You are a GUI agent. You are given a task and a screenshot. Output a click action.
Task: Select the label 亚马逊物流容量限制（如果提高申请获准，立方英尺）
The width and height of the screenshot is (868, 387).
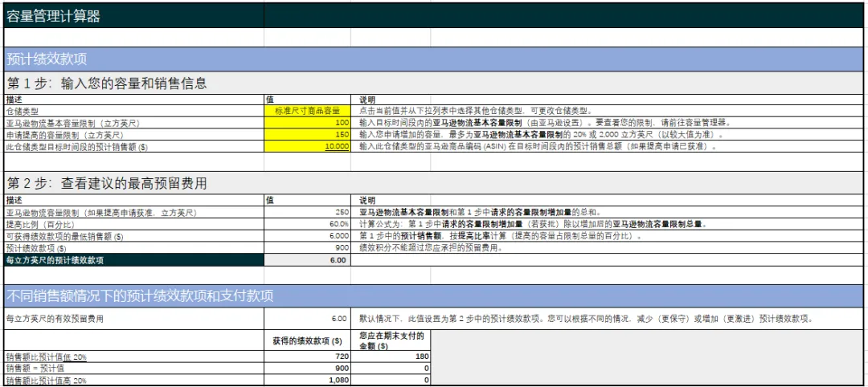[134, 212]
